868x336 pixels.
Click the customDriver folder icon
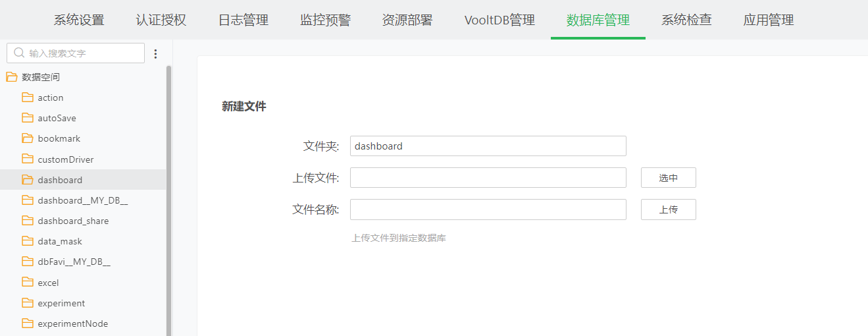(x=27, y=159)
